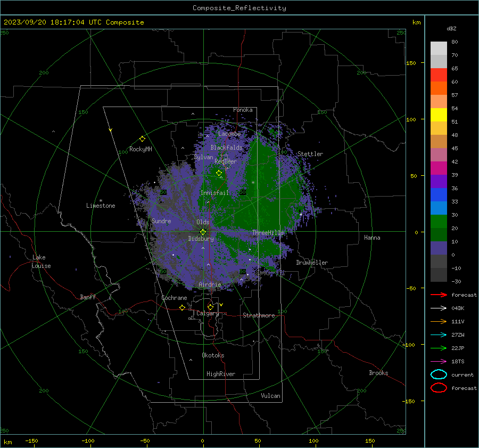Click yellow diamond marker above Calgary label
The height and width of the screenshot is (448, 479).
coord(210,307)
